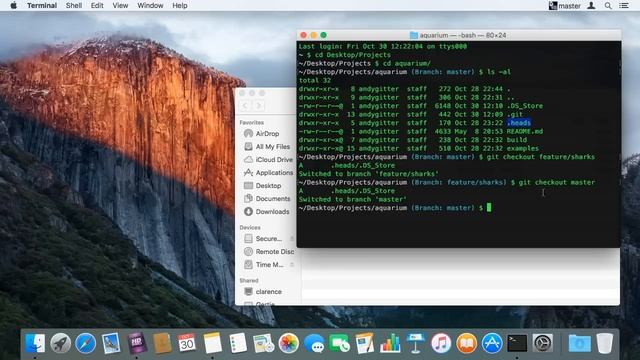Eject the Secure... device in Finder
The width and height of the screenshot is (640, 360).
292,239
